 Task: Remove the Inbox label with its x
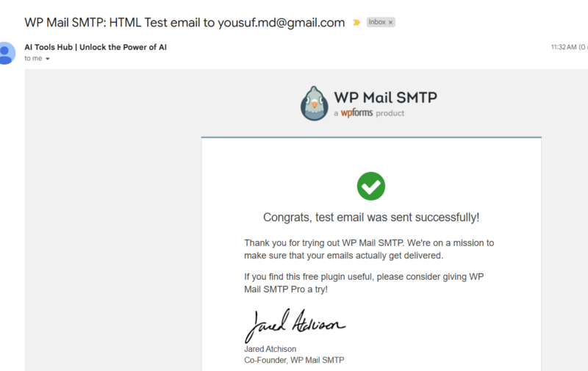click(391, 23)
